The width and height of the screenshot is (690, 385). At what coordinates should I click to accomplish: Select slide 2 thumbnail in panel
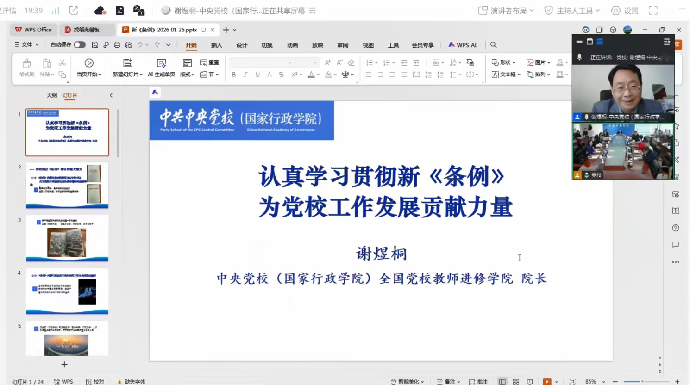coord(67,185)
